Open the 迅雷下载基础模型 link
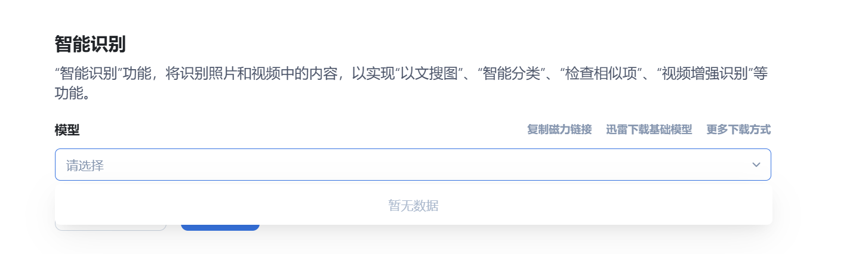 coord(649,129)
